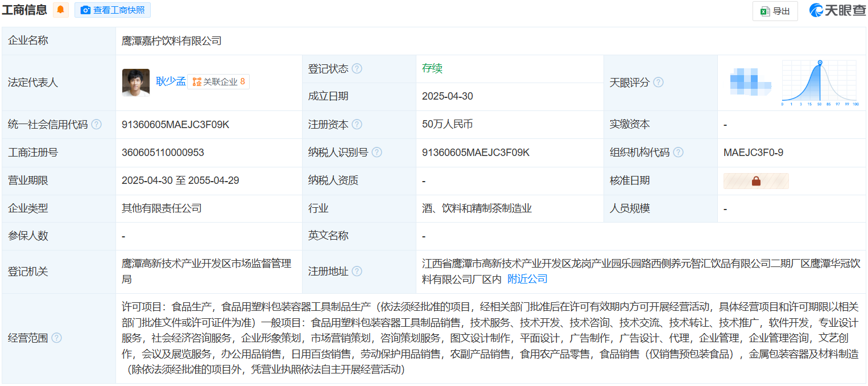Click help icon beside 统一社会信用代码
Screen dimensions: 868x386
[x=97, y=125]
